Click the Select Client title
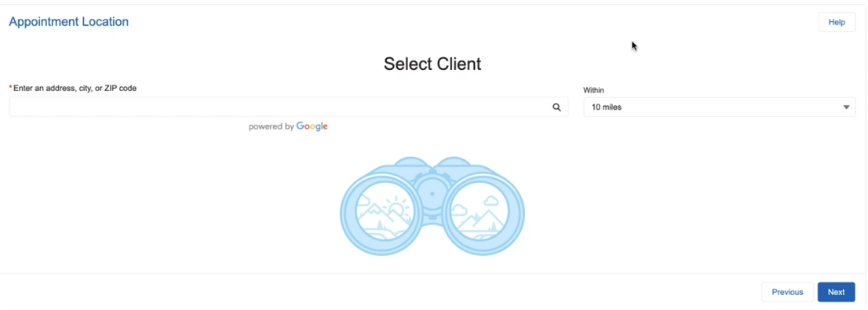 coord(432,64)
